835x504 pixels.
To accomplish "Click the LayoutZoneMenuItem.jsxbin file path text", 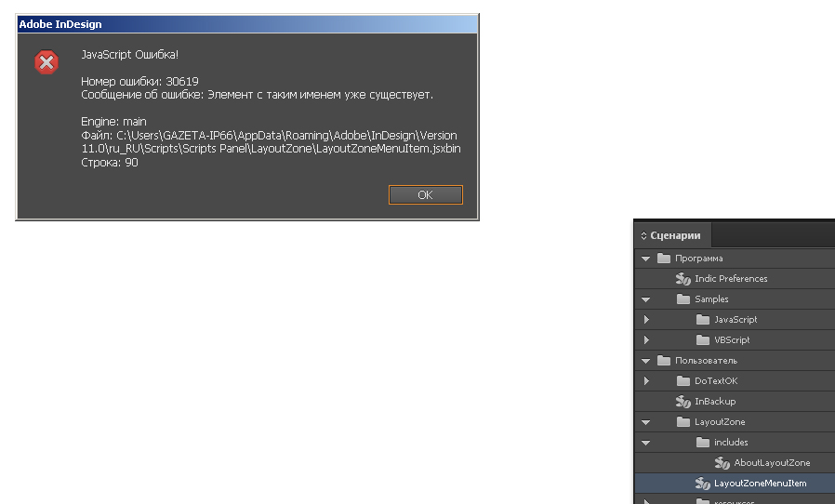I will tap(272, 142).
